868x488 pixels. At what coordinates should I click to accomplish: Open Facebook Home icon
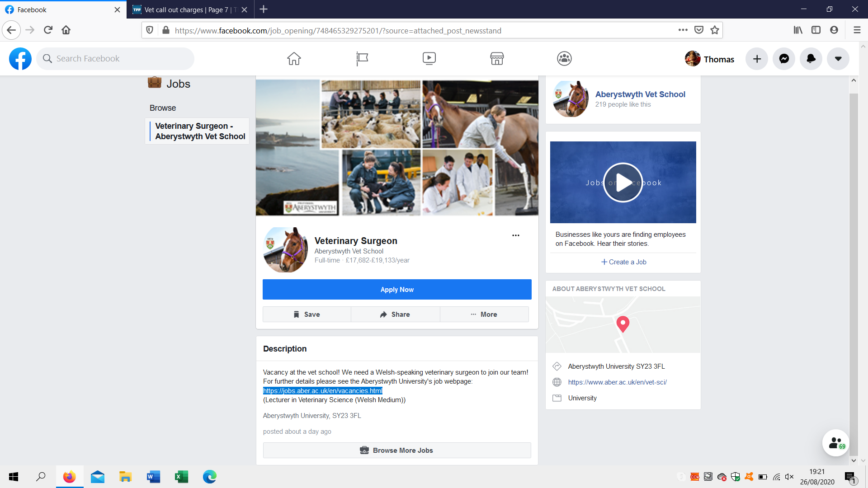point(294,59)
